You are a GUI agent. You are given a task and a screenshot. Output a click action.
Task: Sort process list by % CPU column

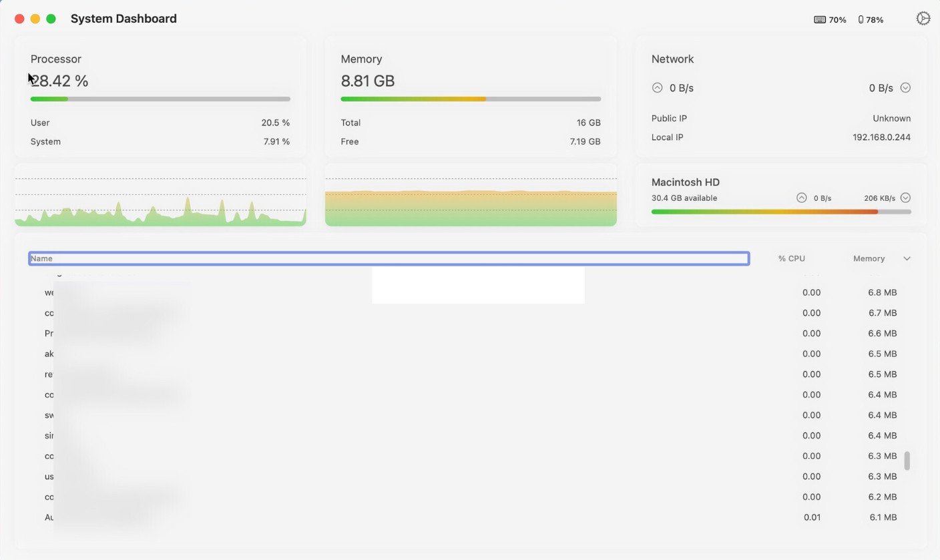click(x=792, y=258)
